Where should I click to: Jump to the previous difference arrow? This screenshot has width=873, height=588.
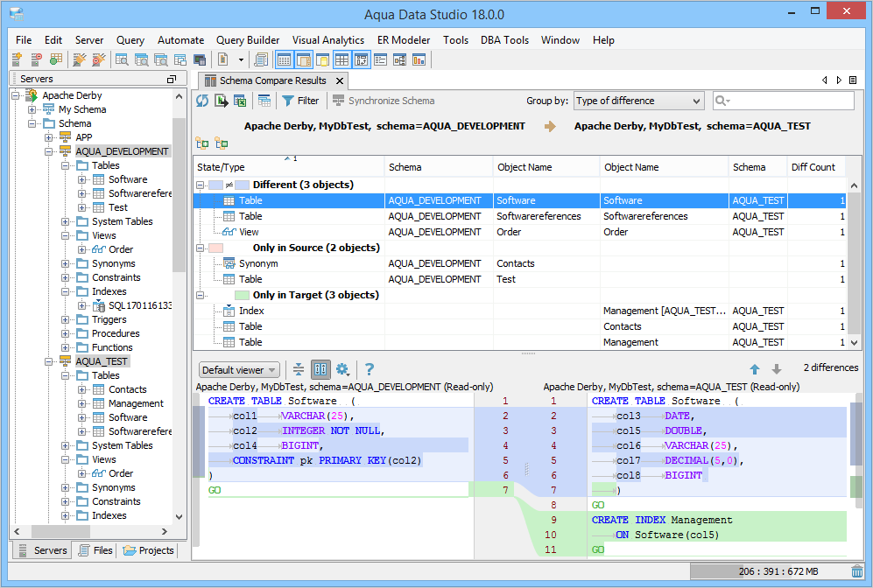pos(755,369)
